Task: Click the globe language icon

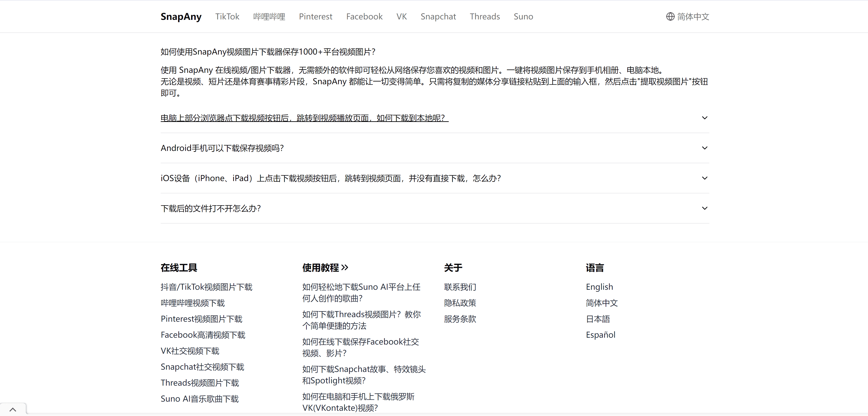Action: [x=670, y=16]
